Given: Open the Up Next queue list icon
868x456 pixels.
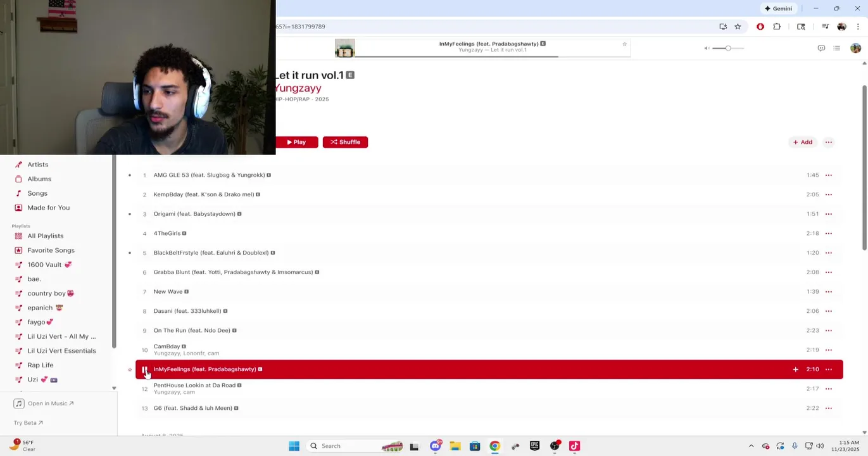Looking at the screenshot, I should click(836, 48).
